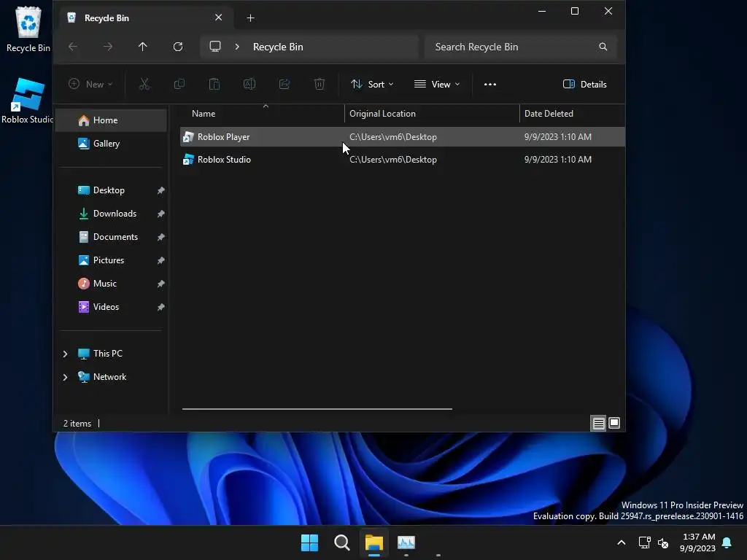The width and height of the screenshot is (747, 560).
Task: Click the pin icon next to Videos
Action: [161, 307]
